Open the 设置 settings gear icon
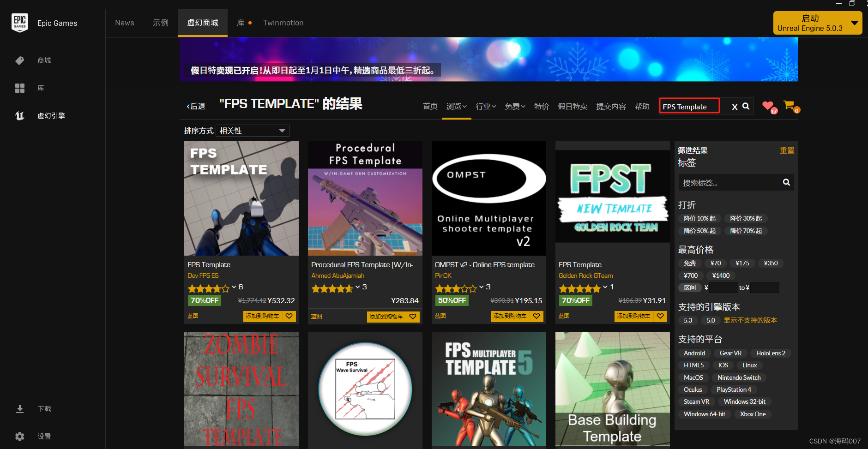 [x=20, y=437]
